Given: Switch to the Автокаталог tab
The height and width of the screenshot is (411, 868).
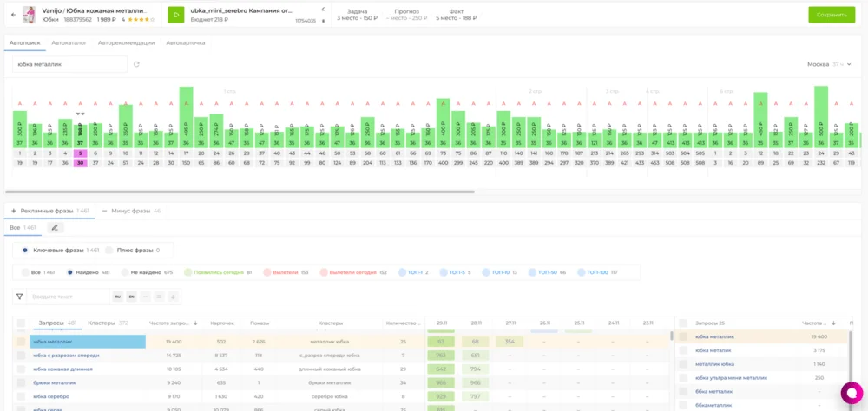Looking at the screenshot, I should [x=69, y=42].
